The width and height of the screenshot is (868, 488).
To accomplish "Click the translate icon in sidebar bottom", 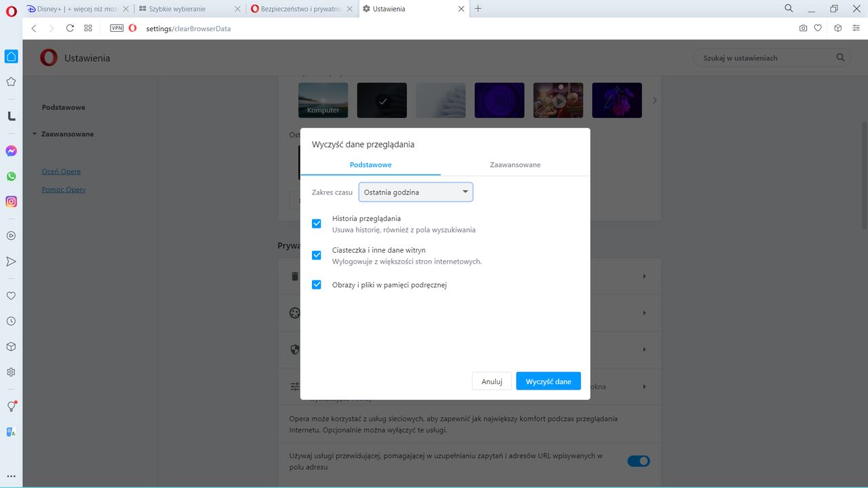I will [11, 432].
